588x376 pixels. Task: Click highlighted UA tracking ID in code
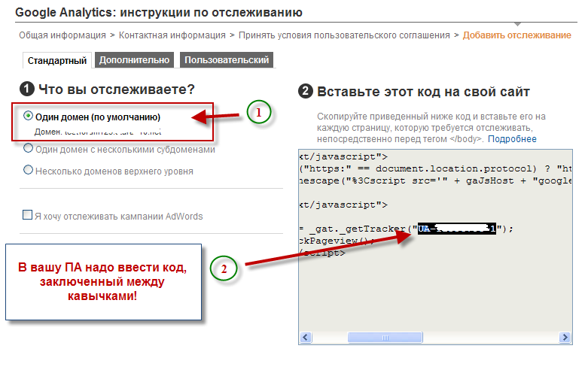[x=457, y=228]
